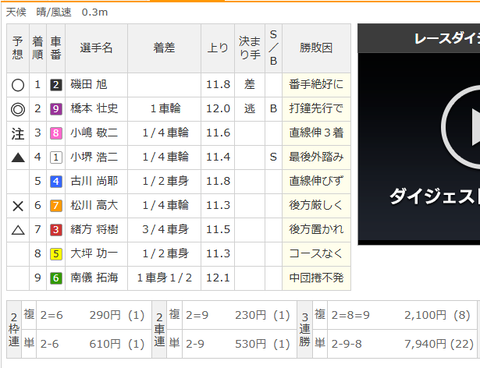Viewport: 480px width, 368px height.
Task: Click the レースダイジェスト panel header
Action: coord(419,38)
